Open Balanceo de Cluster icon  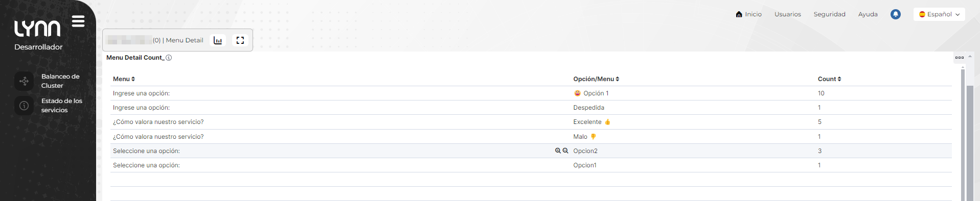24,81
